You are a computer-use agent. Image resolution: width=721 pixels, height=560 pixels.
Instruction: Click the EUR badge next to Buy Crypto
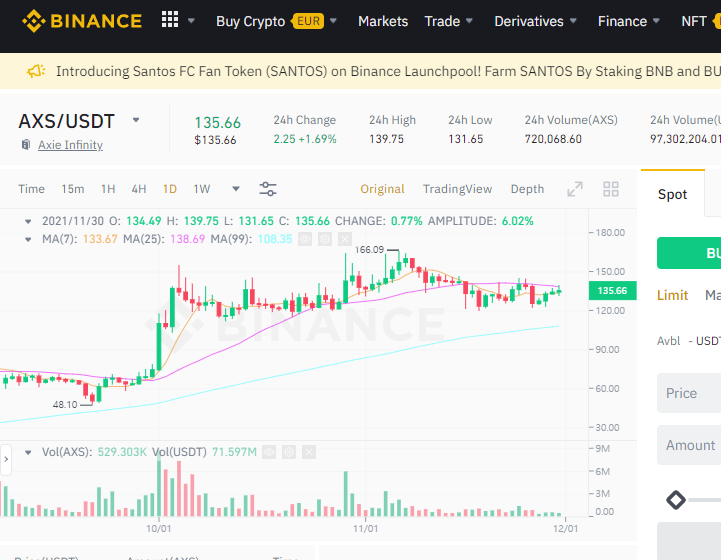pyautogui.click(x=309, y=21)
